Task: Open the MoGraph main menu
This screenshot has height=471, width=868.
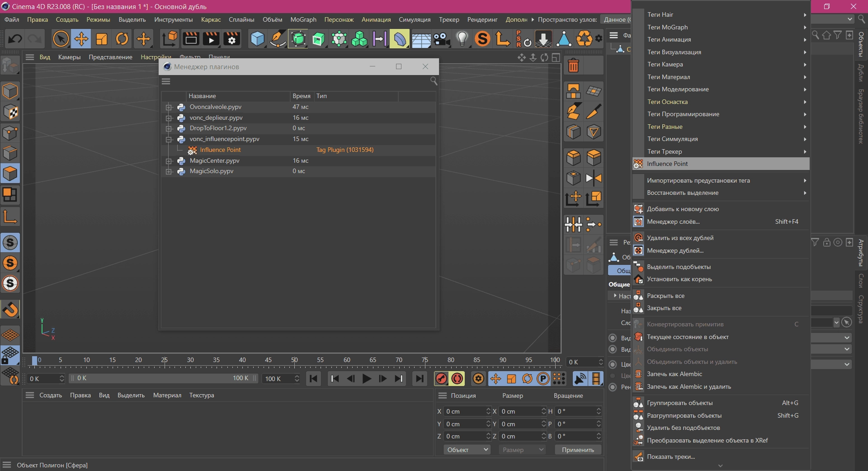Action: pyautogui.click(x=303, y=19)
